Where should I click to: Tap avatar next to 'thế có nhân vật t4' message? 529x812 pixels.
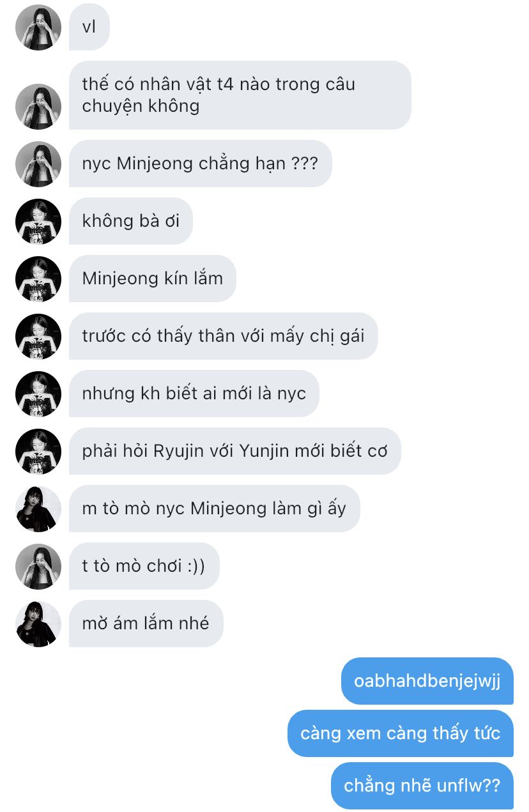[38, 107]
